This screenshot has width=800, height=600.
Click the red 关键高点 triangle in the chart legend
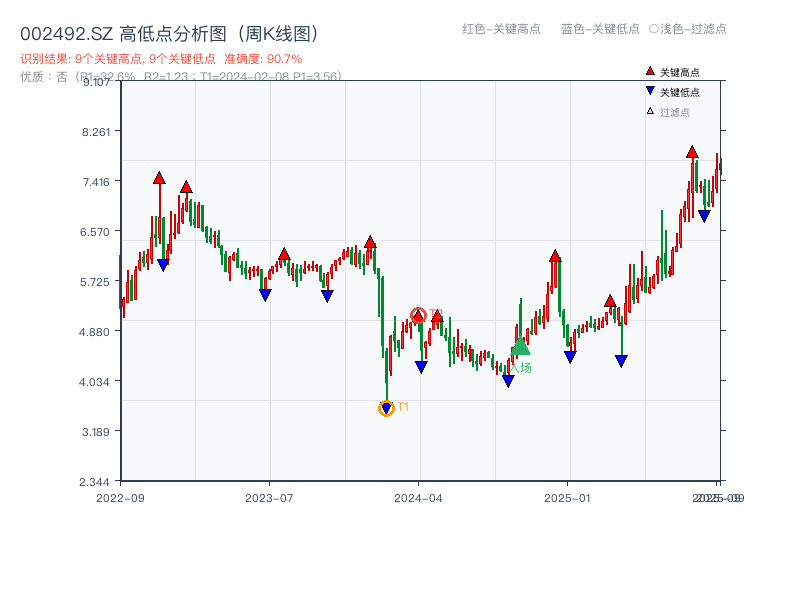click(x=650, y=71)
